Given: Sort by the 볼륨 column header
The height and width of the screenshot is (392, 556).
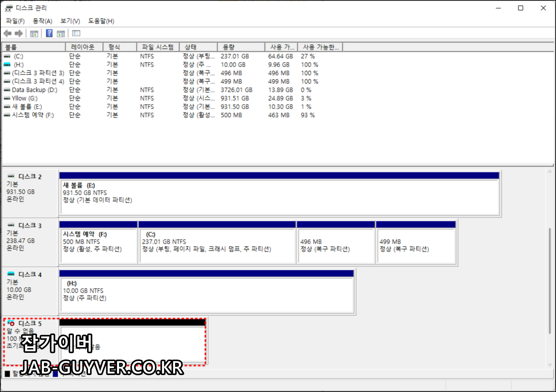Looking at the screenshot, I should (x=34, y=47).
